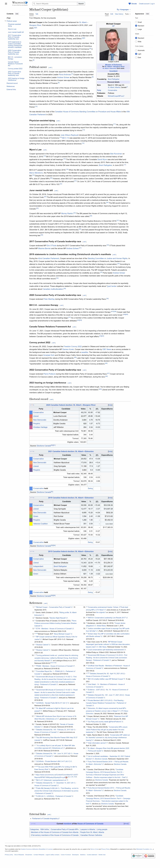
Task: Select Standard text size
Action: click(136, 26)
